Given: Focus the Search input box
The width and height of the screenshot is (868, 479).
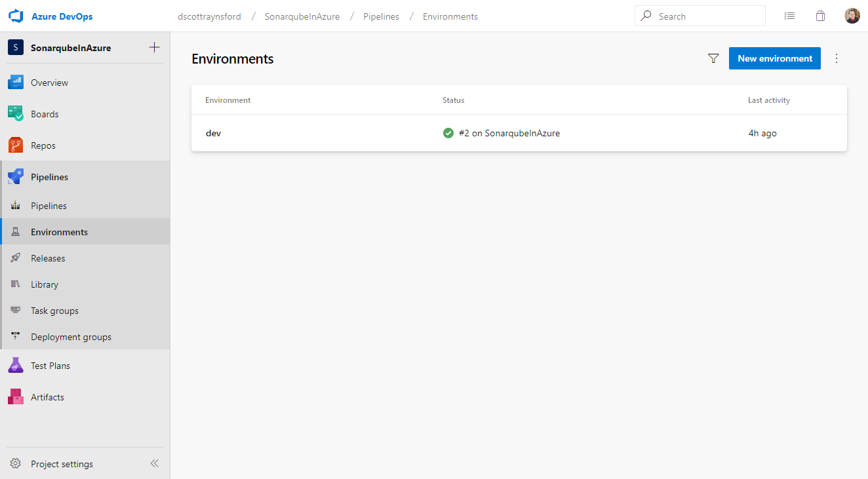Looking at the screenshot, I should pyautogui.click(x=700, y=16).
